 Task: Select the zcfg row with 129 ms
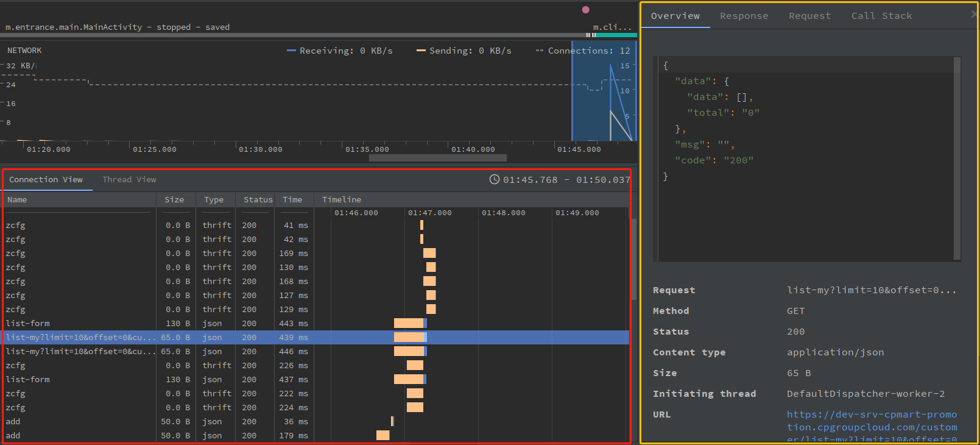(316, 309)
